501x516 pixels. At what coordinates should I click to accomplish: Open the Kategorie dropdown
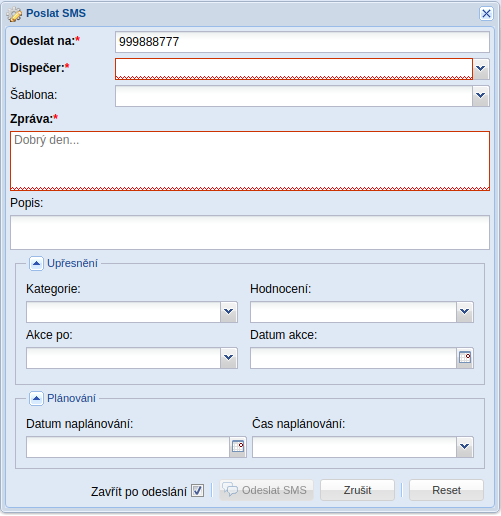229,312
